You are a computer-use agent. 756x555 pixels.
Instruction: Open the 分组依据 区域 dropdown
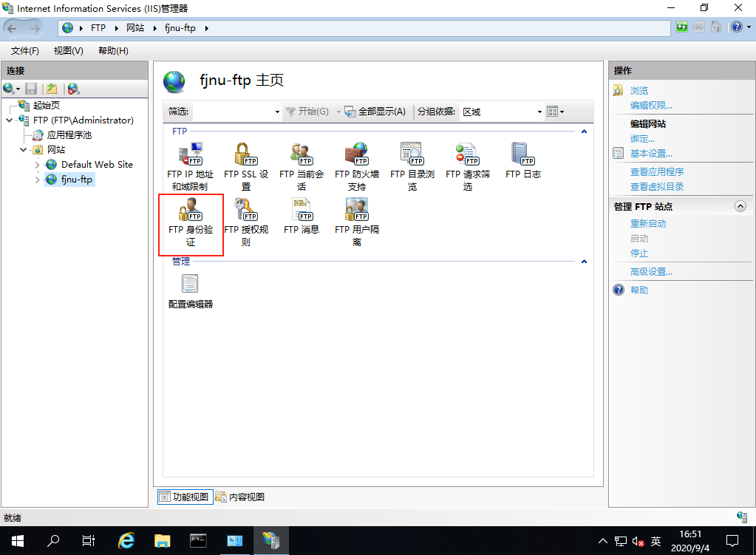539,112
